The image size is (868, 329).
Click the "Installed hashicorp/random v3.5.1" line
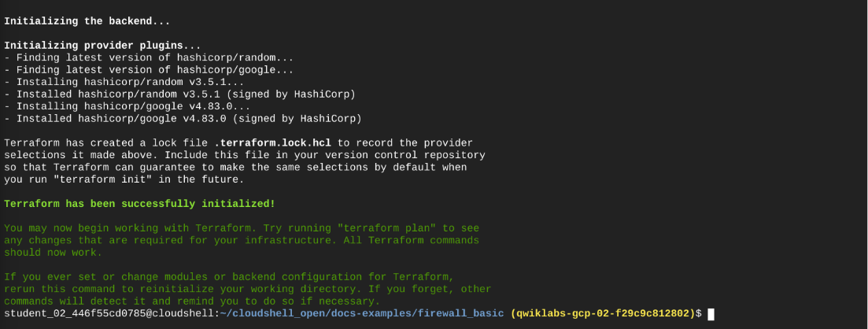(181, 94)
